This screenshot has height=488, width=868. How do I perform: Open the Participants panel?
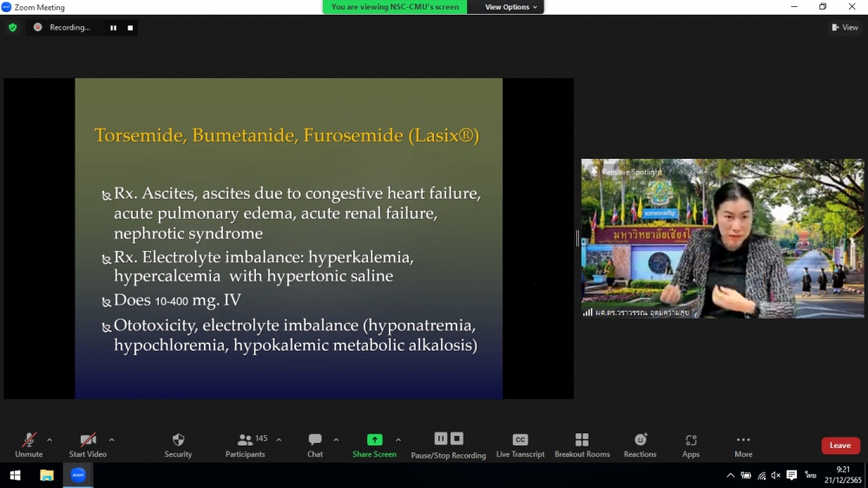coord(246,440)
